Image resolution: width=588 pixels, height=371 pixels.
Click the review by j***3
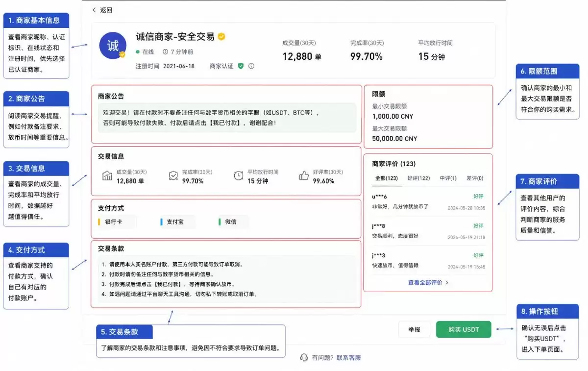point(429,260)
